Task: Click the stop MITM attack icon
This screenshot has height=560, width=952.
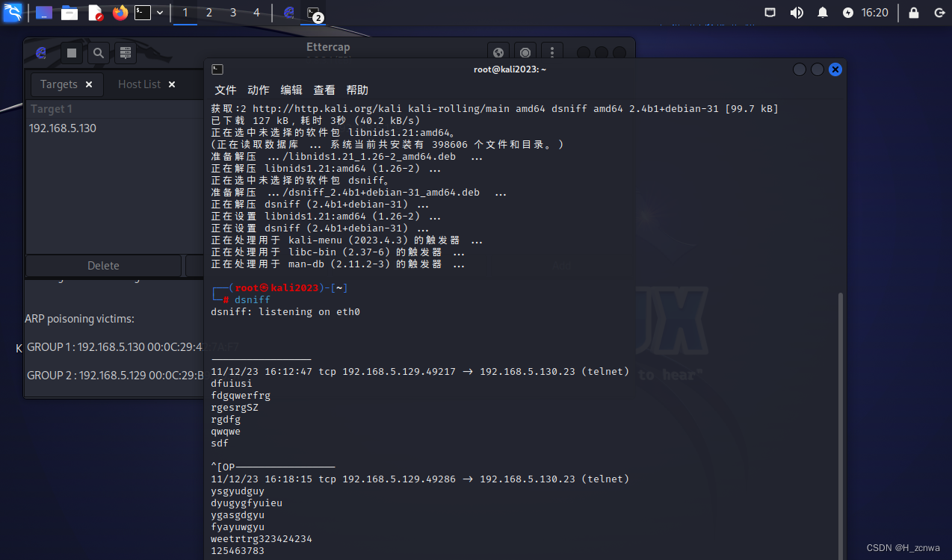Action: (x=525, y=53)
